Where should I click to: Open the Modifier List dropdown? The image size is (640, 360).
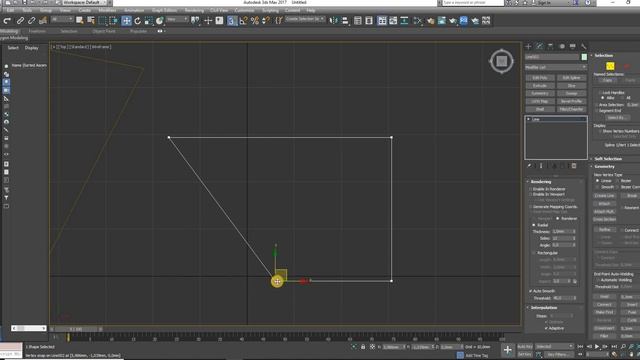[556, 67]
